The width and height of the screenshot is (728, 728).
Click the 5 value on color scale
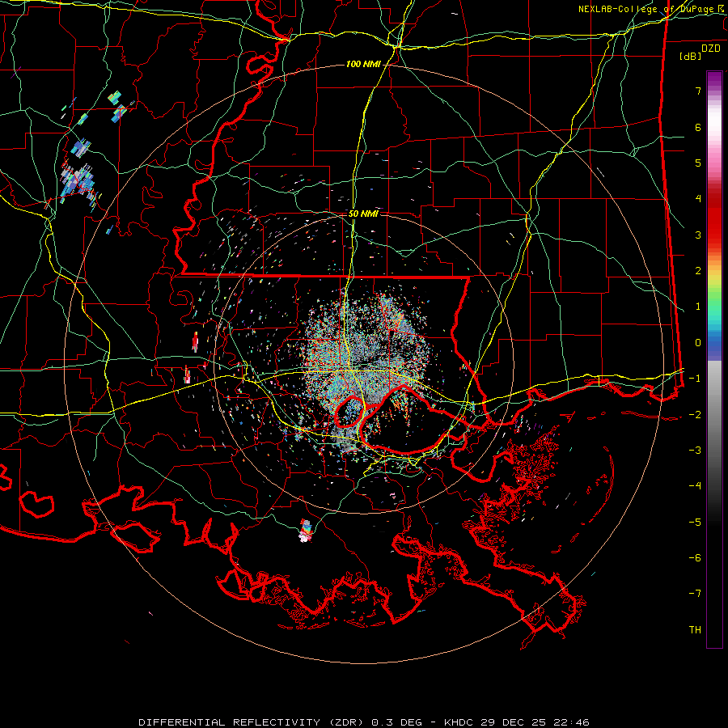[698, 163]
